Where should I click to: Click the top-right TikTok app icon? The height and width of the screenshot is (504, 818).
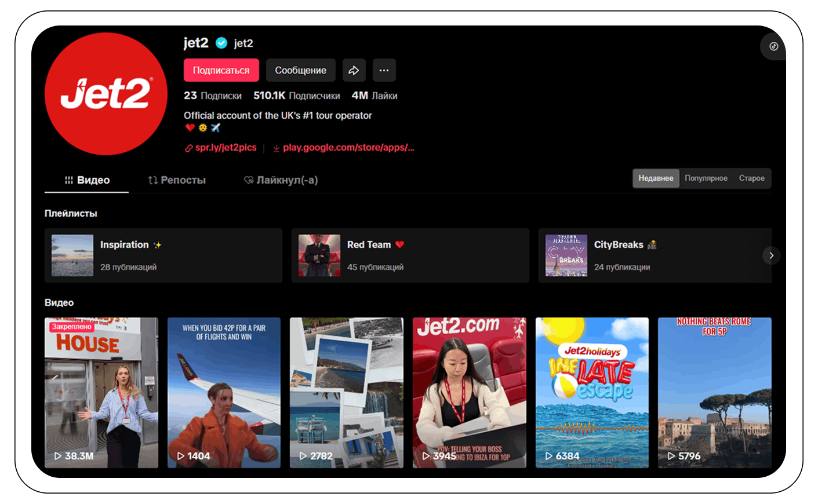click(773, 46)
